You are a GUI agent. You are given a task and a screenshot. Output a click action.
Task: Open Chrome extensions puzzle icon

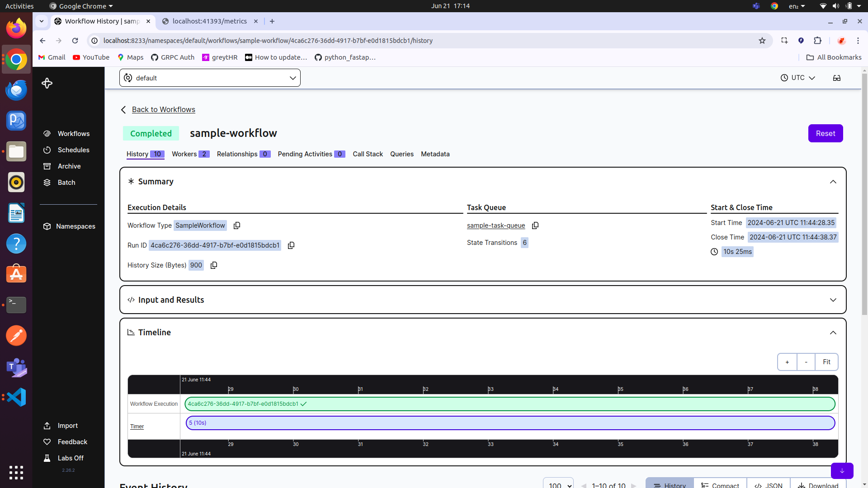[x=817, y=41]
